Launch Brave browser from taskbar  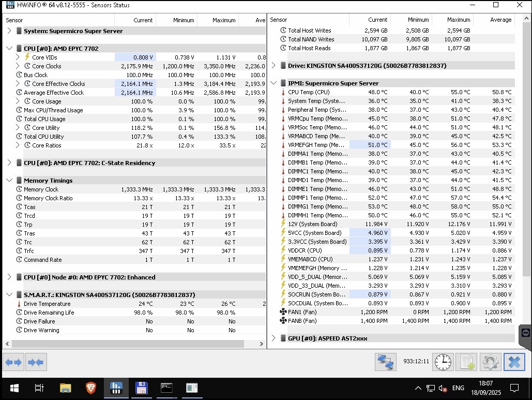90,388
